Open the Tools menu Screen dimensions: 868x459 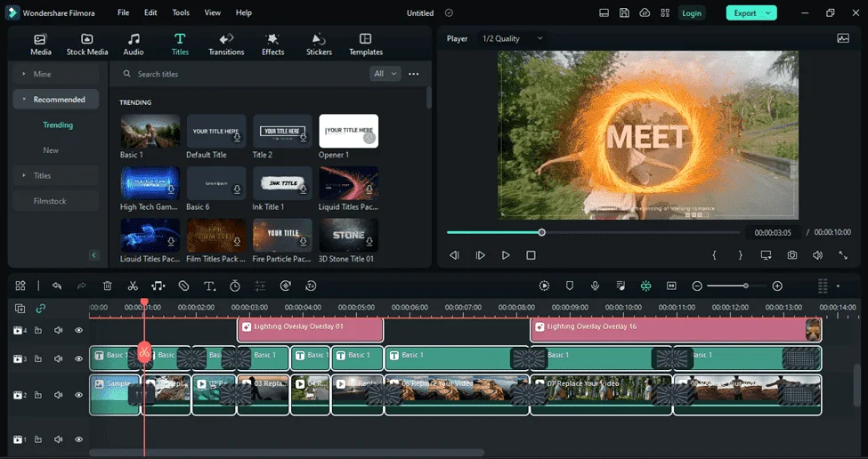pos(181,12)
